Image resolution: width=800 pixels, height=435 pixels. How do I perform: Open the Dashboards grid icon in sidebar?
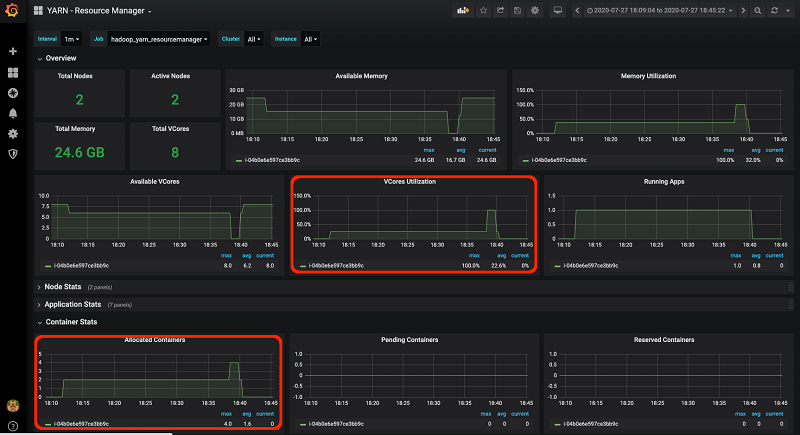[x=13, y=72]
